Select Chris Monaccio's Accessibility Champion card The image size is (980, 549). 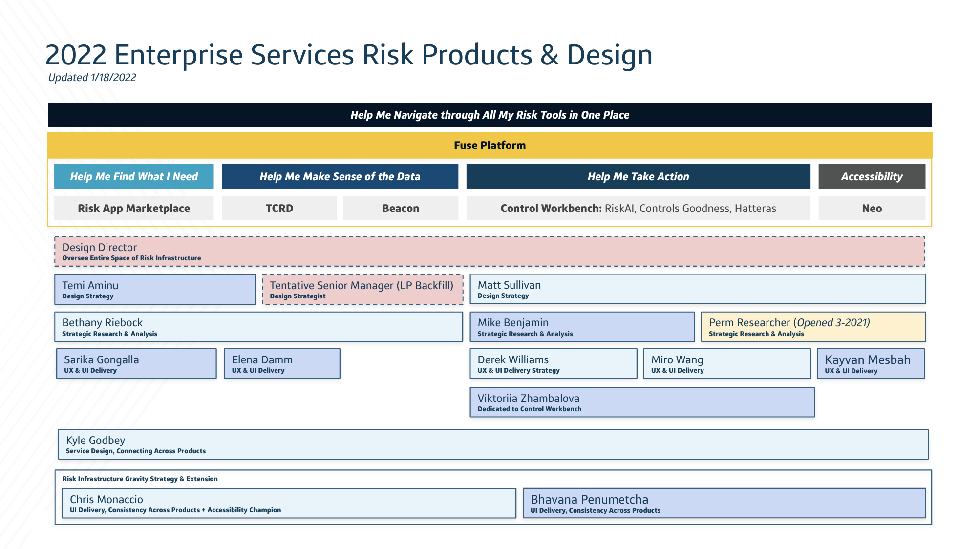click(287, 503)
